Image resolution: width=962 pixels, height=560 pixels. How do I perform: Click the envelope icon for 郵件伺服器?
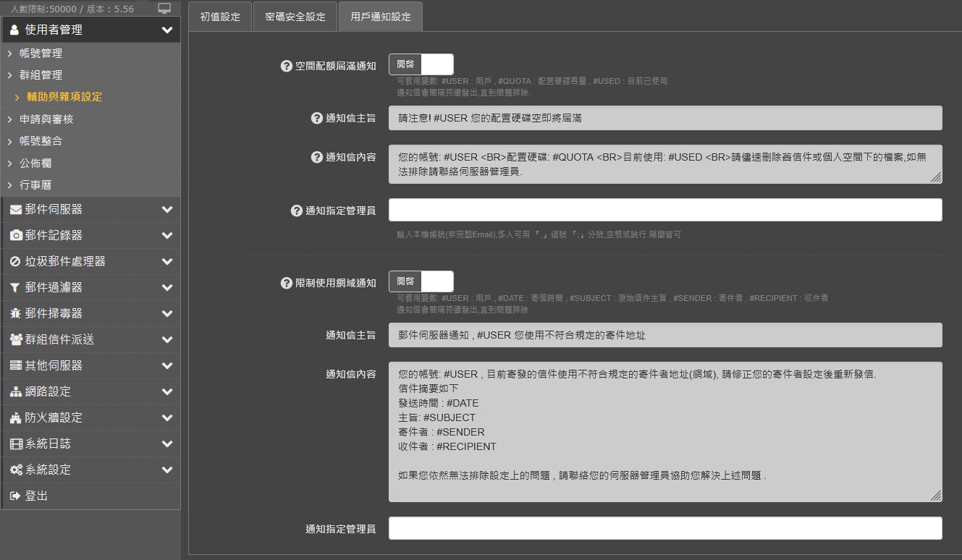[15, 210]
